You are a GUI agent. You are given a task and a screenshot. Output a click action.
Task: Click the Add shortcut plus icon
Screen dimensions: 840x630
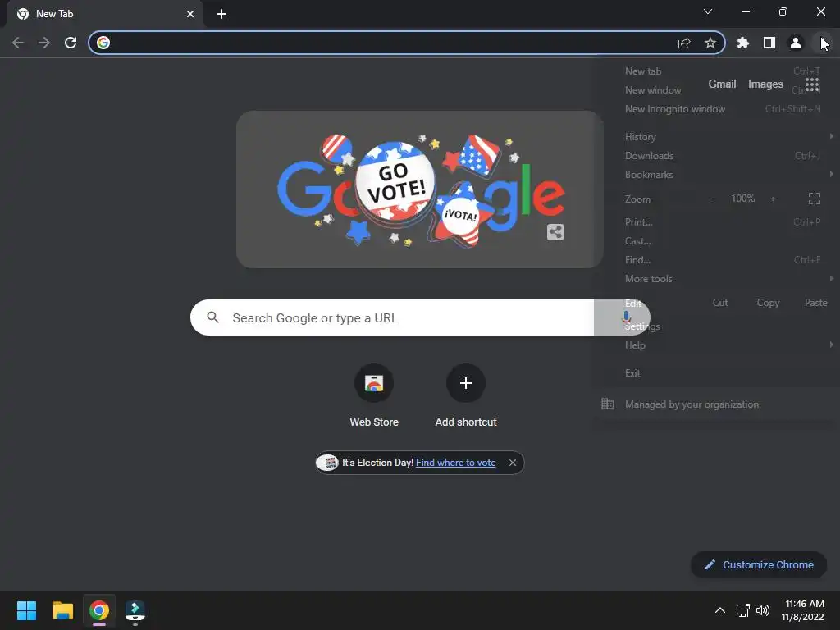(x=466, y=382)
